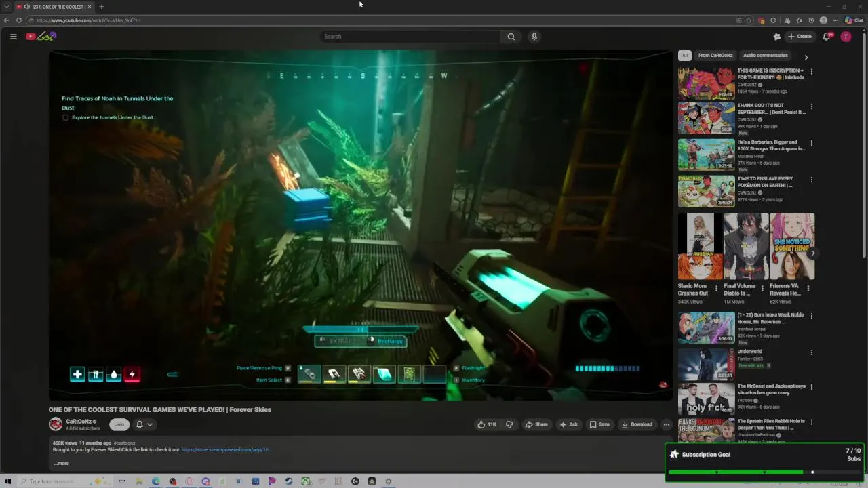
Task: Open The Epstein Files Rabbit Hole video
Action: [706, 431]
